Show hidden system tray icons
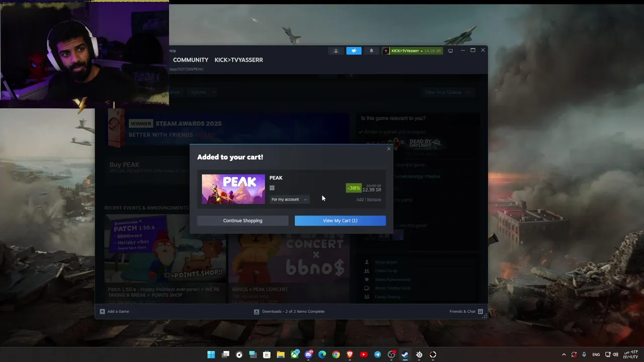 tap(563, 354)
